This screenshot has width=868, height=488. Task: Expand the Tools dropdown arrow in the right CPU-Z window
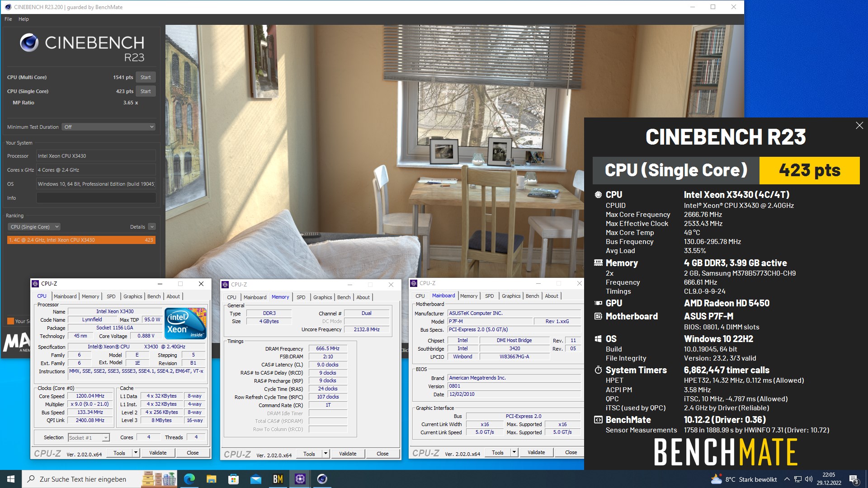[x=514, y=452]
